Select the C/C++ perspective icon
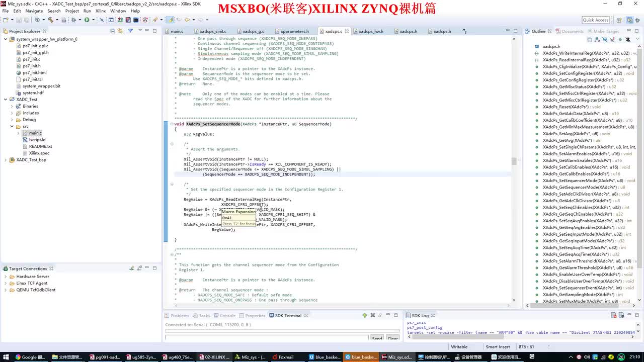The height and width of the screenshot is (362, 644). point(629,20)
